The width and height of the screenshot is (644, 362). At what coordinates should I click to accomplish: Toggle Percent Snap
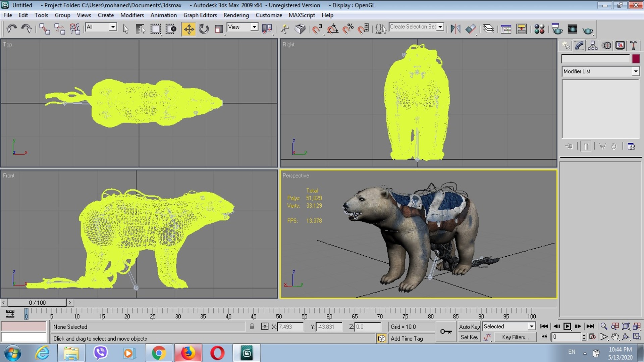pyautogui.click(x=348, y=29)
